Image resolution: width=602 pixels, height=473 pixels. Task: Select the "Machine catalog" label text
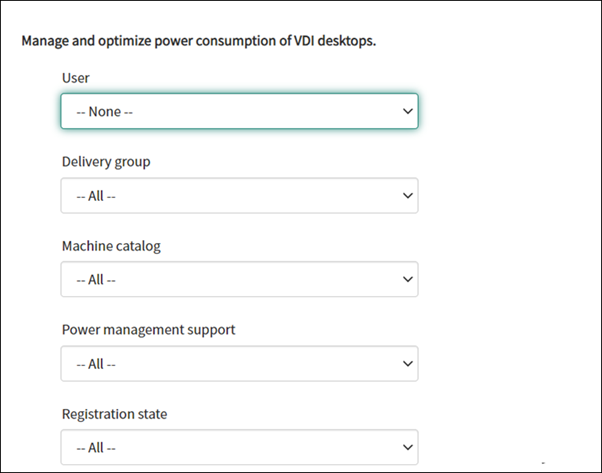click(x=110, y=245)
